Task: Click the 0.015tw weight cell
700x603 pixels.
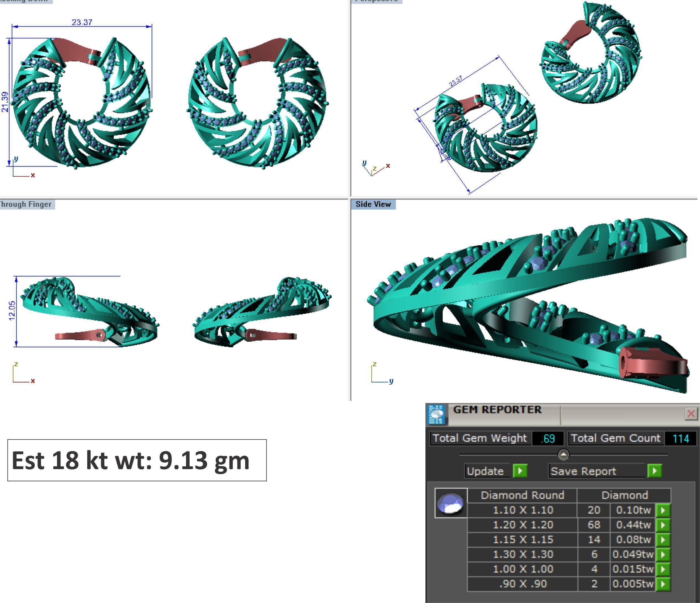Action: [633, 569]
